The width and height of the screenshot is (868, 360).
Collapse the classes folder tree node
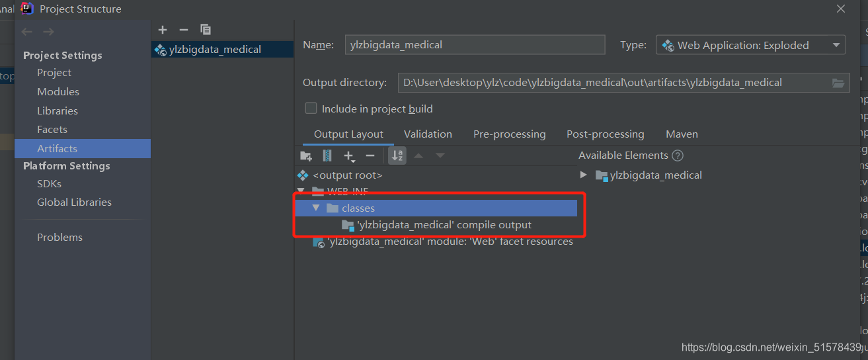316,208
